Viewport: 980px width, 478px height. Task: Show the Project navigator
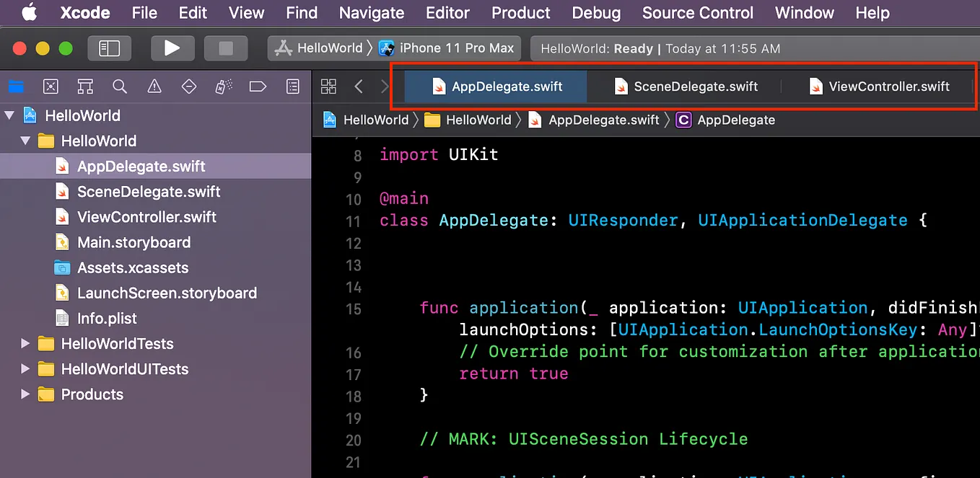[16, 87]
